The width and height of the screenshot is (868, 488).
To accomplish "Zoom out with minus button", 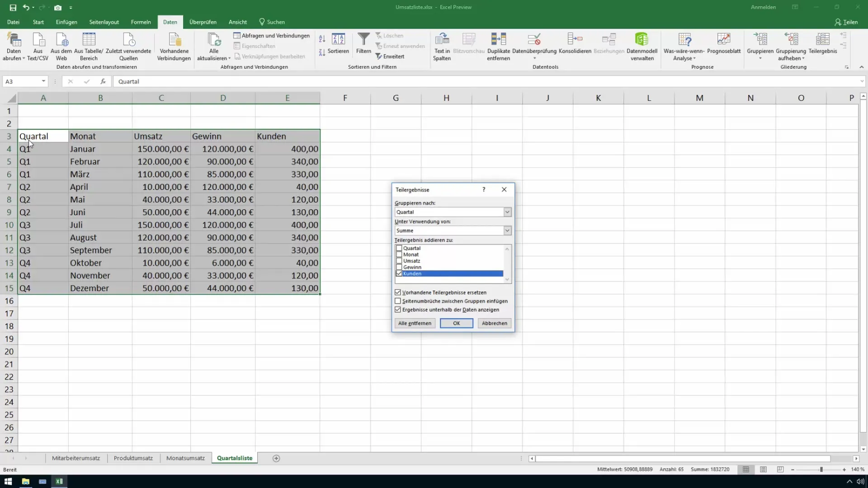I will click(793, 469).
